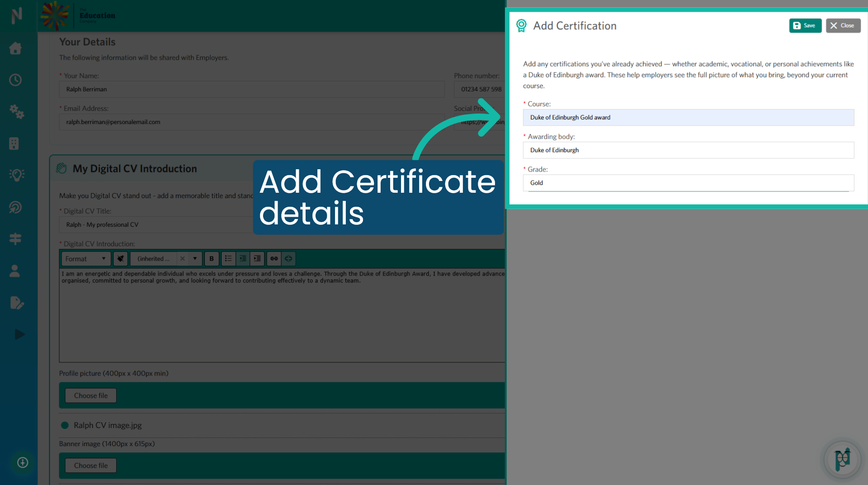Viewport: 868px width, 485px height.
Task: Click the indent toolbar icon
Action: (x=257, y=259)
